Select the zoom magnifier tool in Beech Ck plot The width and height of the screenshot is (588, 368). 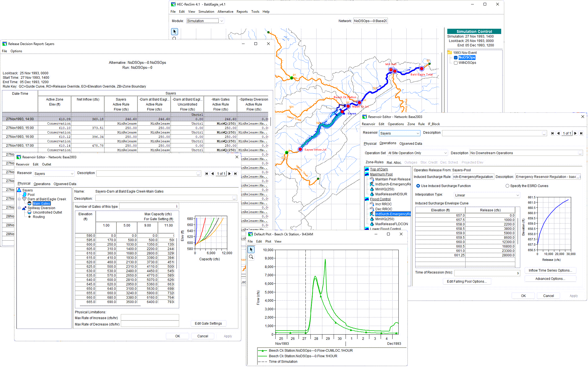251,257
